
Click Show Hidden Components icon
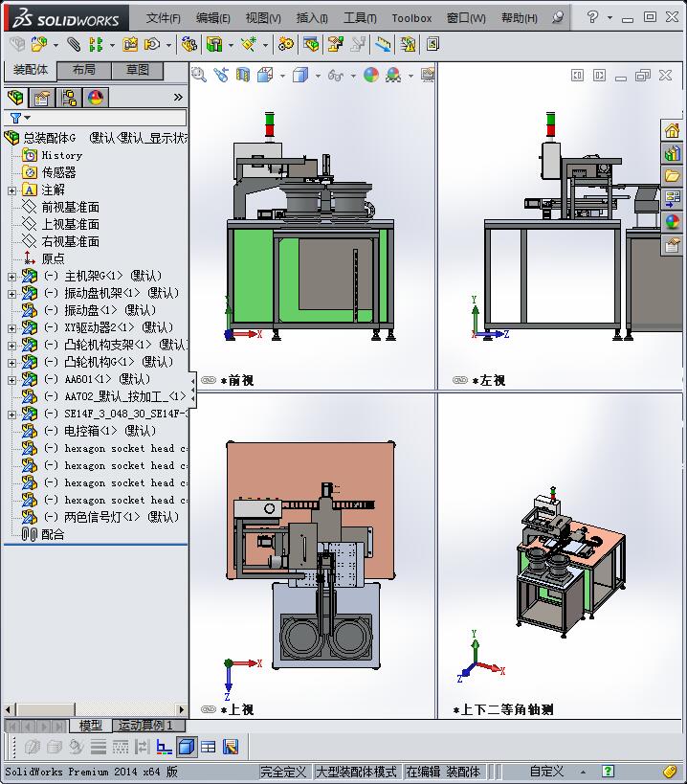coord(189,44)
